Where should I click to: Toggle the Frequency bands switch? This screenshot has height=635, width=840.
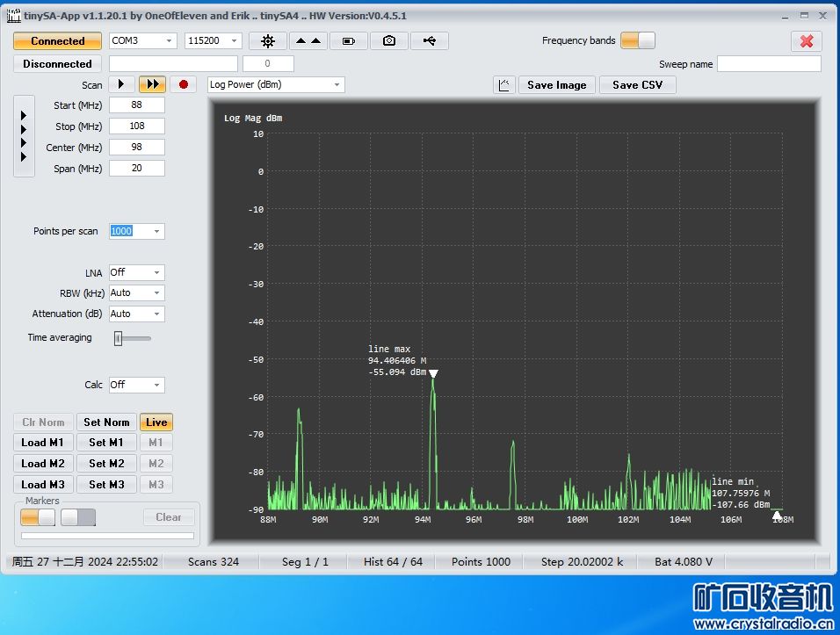click(637, 40)
